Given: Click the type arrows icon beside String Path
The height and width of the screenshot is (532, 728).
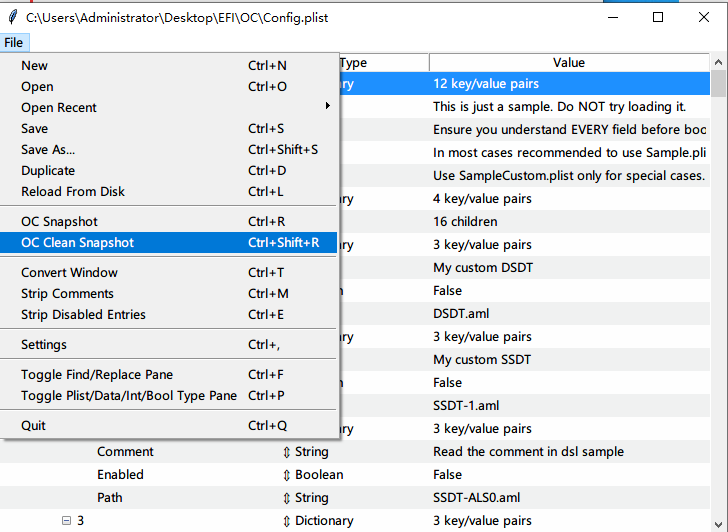Looking at the screenshot, I should (x=287, y=498).
